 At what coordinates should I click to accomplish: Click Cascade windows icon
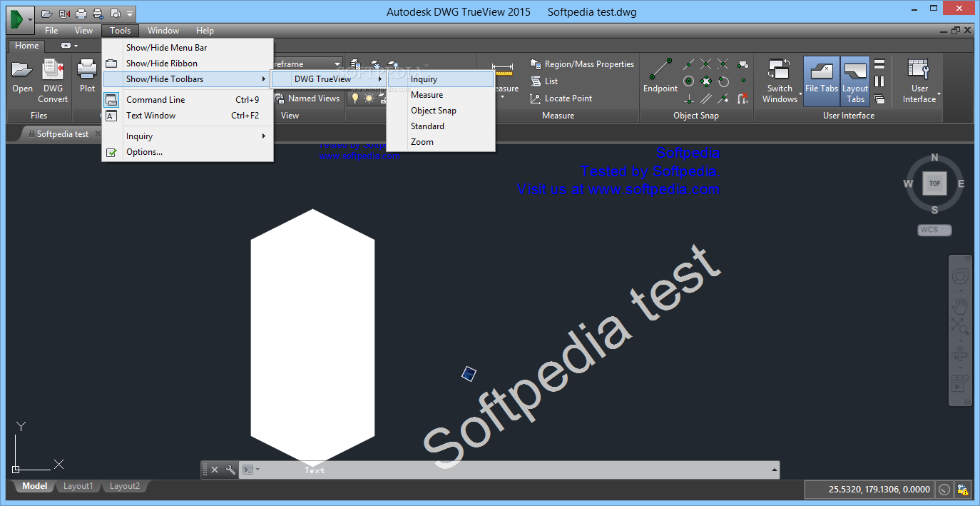point(879,98)
